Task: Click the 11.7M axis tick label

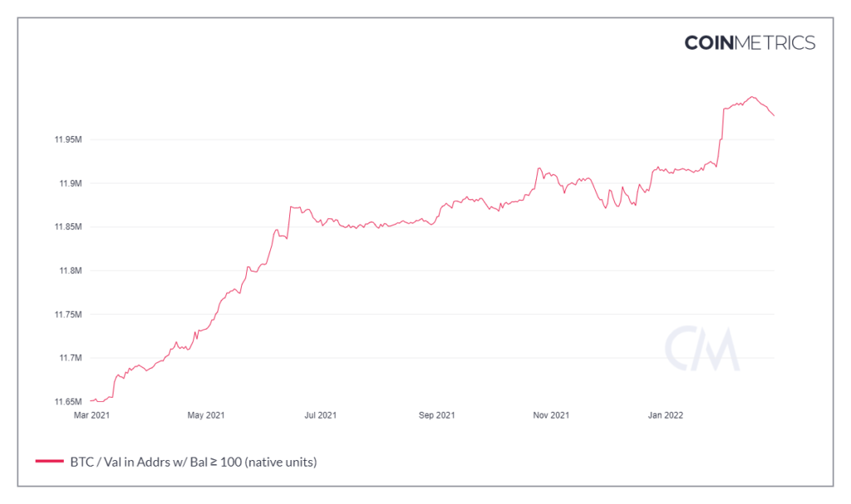Action: [70, 358]
